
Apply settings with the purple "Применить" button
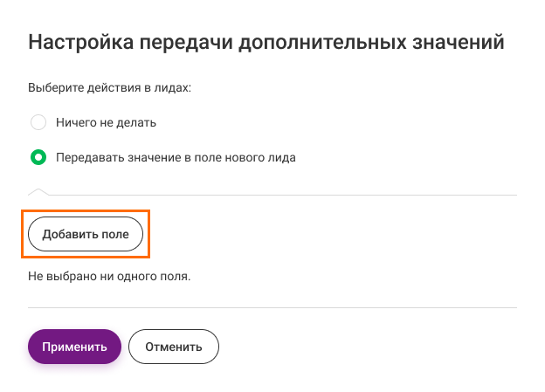point(75,347)
